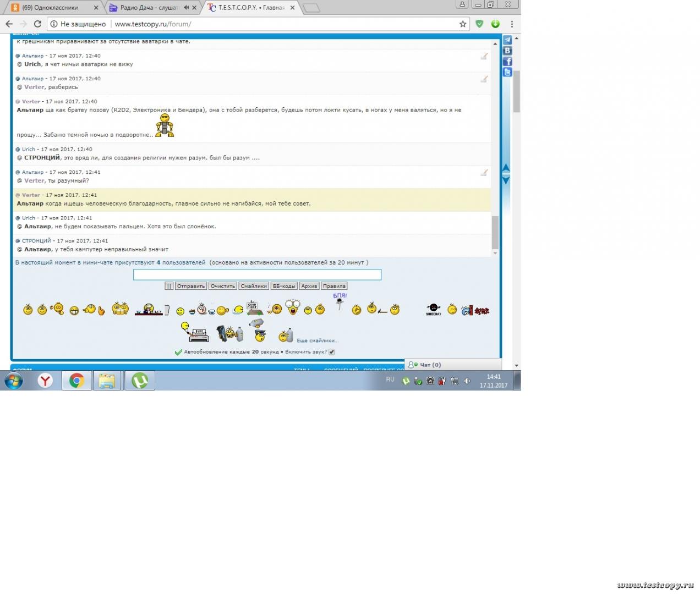
Task: Insert the GOOD NIGHT smiley
Action: [253, 309]
